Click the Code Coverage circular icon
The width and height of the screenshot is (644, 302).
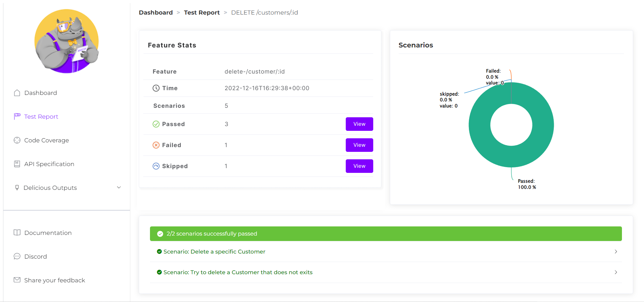pyautogui.click(x=17, y=140)
